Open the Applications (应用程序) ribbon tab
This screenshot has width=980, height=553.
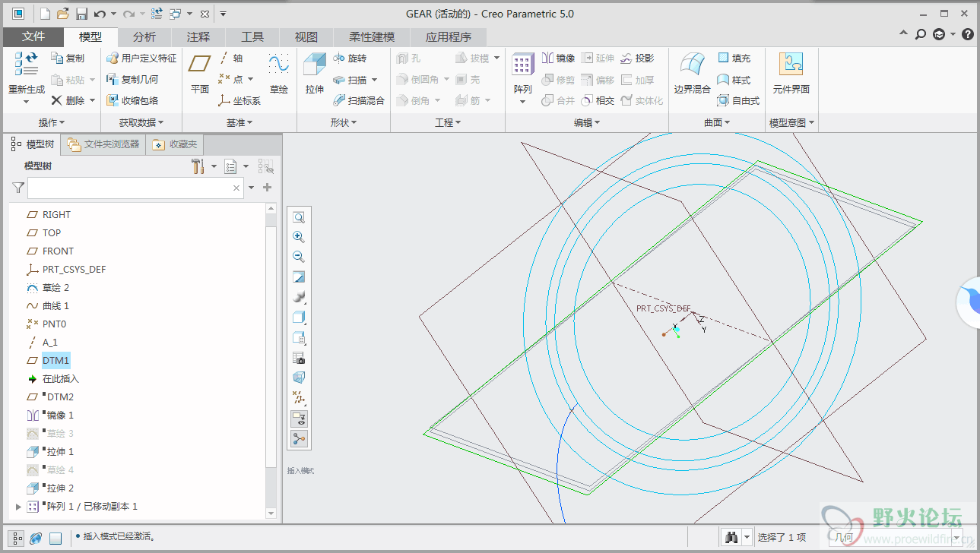click(x=449, y=36)
